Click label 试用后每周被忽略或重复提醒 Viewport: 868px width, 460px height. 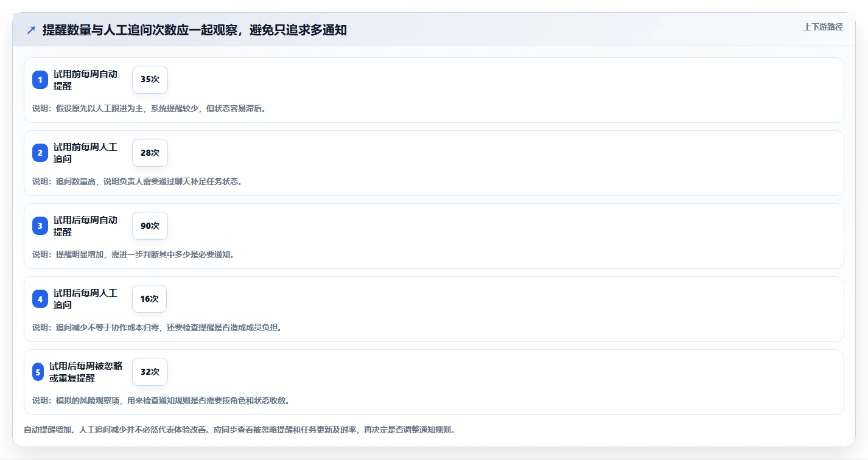coord(86,372)
